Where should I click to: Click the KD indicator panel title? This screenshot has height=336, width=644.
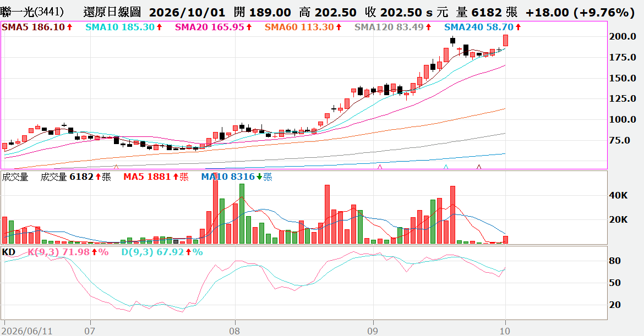click(9, 252)
